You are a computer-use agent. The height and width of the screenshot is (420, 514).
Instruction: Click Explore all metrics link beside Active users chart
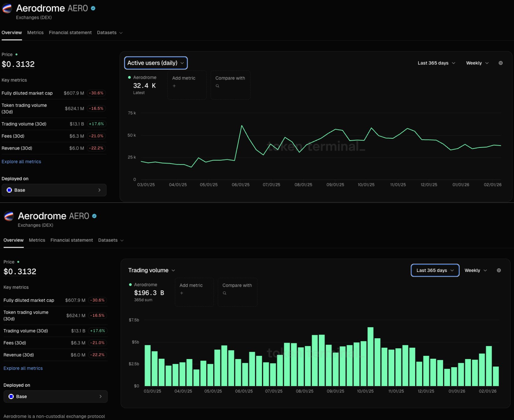21,162
